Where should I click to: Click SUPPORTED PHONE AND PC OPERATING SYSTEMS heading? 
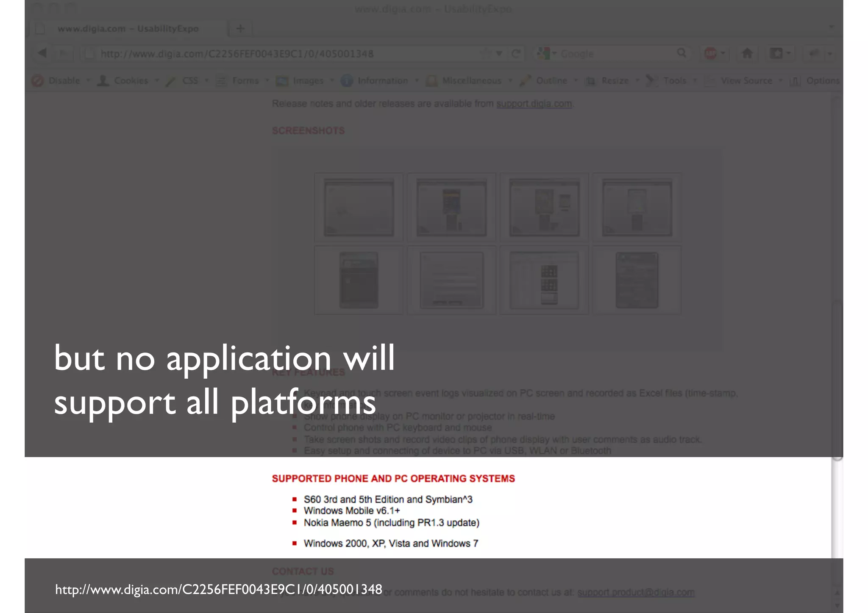[x=393, y=479]
